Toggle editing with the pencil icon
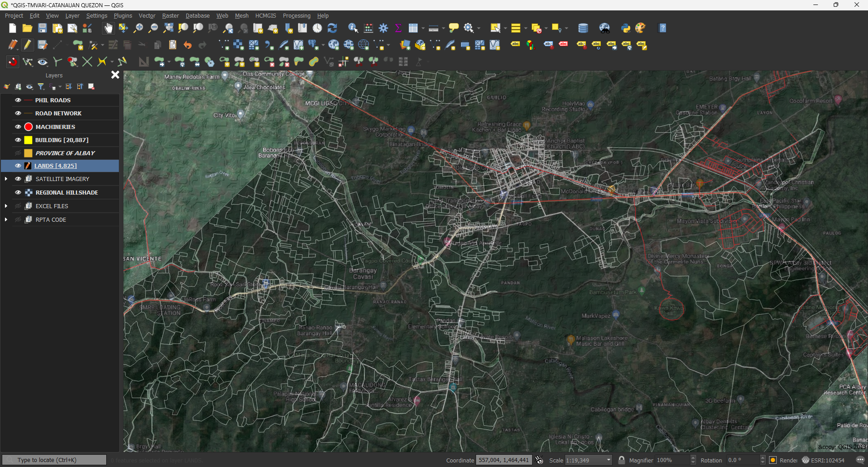Image resolution: width=868 pixels, height=467 pixels. click(27, 45)
